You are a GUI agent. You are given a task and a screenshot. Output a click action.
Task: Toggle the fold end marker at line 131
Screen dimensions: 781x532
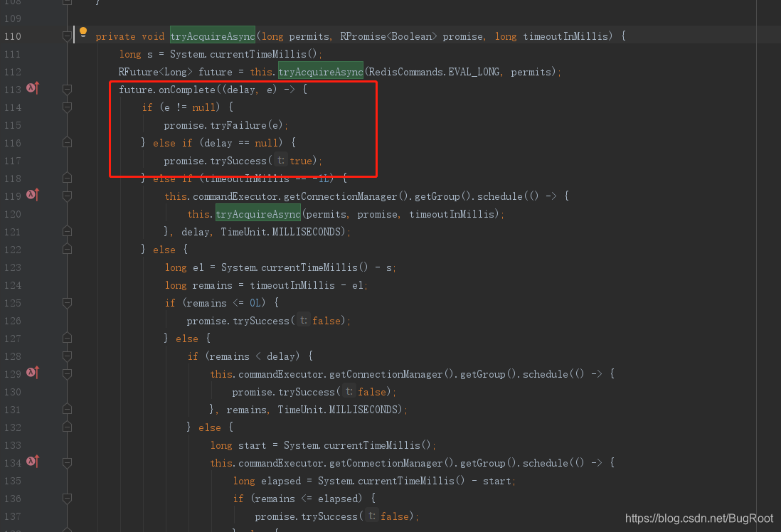coord(68,410)
